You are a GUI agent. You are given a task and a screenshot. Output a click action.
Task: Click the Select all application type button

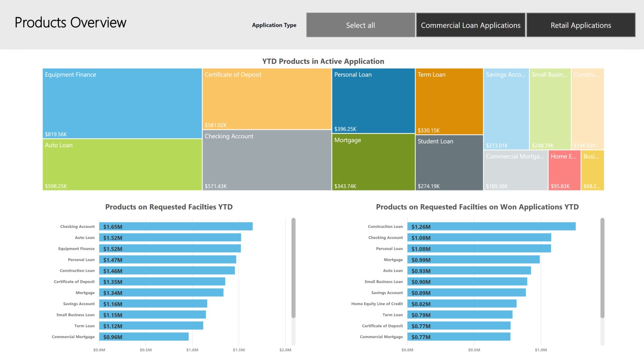point(360,25)
